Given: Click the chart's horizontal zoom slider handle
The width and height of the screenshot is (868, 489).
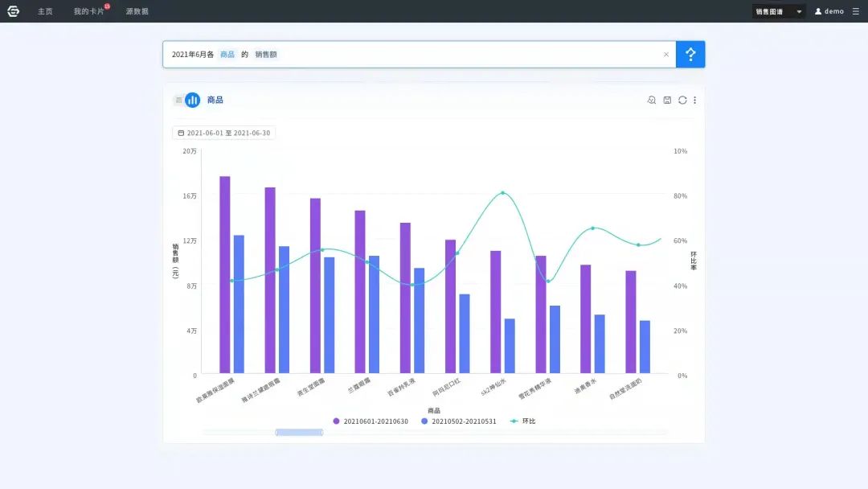Looking at the screenshot, I should coord(299,433).
